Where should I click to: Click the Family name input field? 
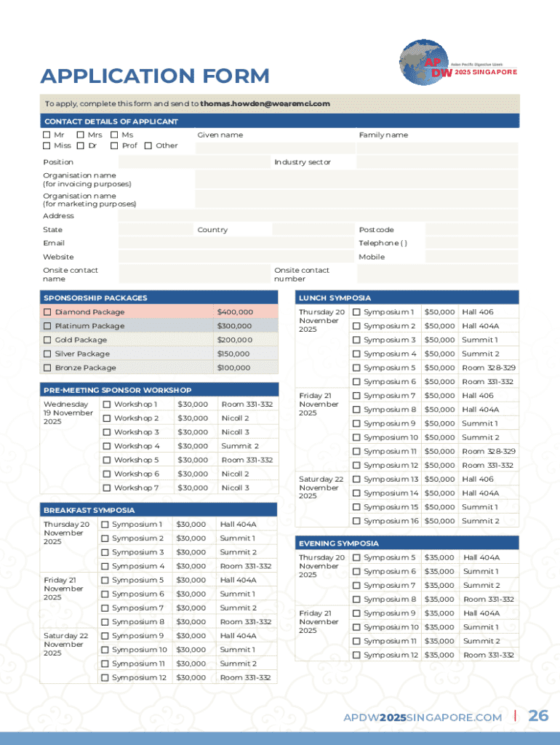[x=437, y=148]
